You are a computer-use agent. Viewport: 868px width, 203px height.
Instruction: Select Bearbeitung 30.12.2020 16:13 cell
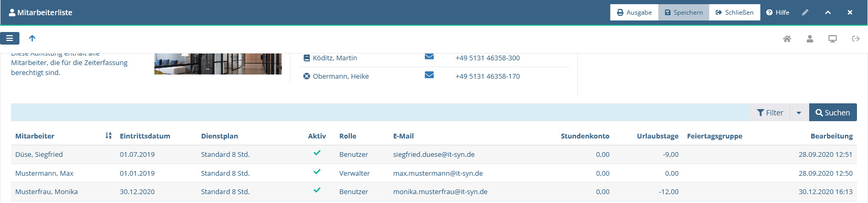[825, 192]
